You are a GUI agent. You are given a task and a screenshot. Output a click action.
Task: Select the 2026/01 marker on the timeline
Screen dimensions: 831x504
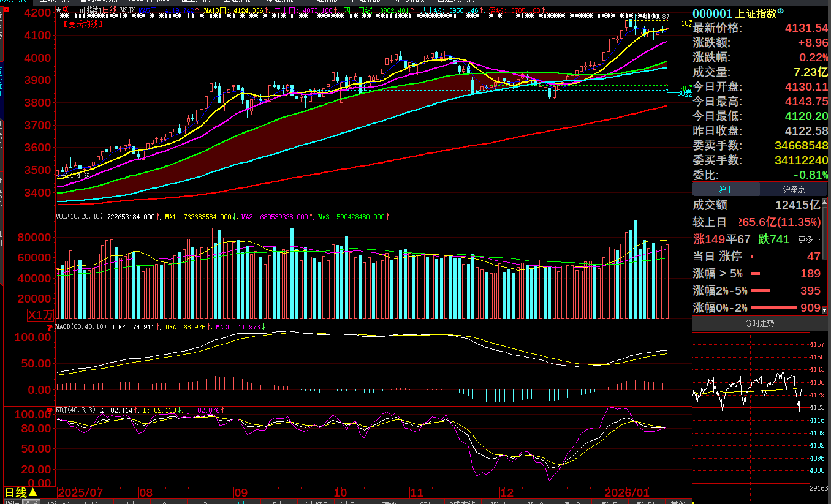point(626,493)
